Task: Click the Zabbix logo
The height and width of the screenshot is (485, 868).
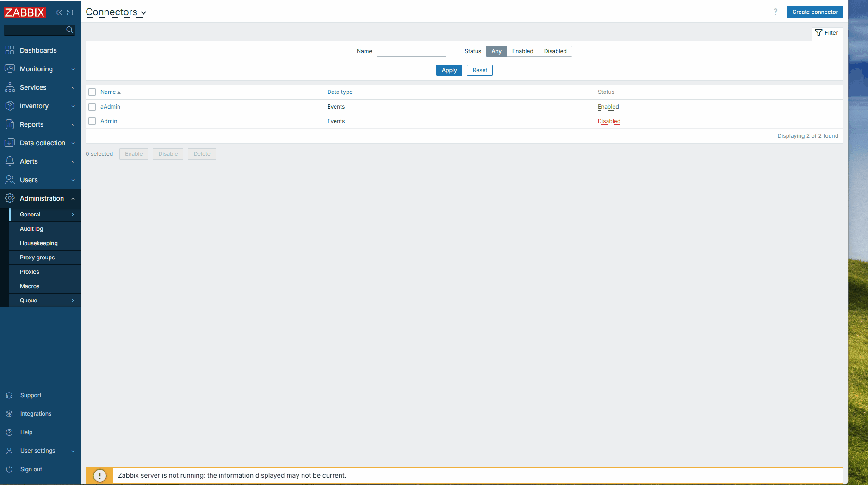Action: [25, 12]
